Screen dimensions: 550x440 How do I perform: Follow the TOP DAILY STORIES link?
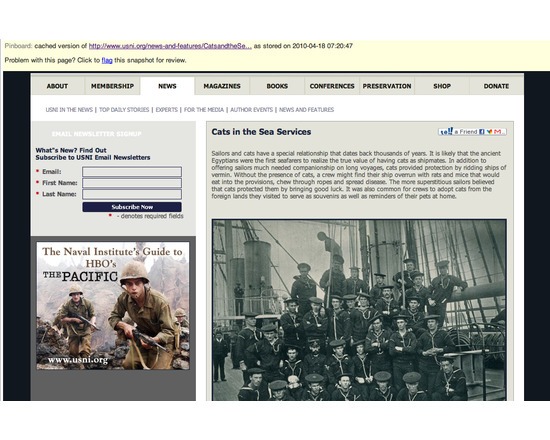tap(124, 110)
